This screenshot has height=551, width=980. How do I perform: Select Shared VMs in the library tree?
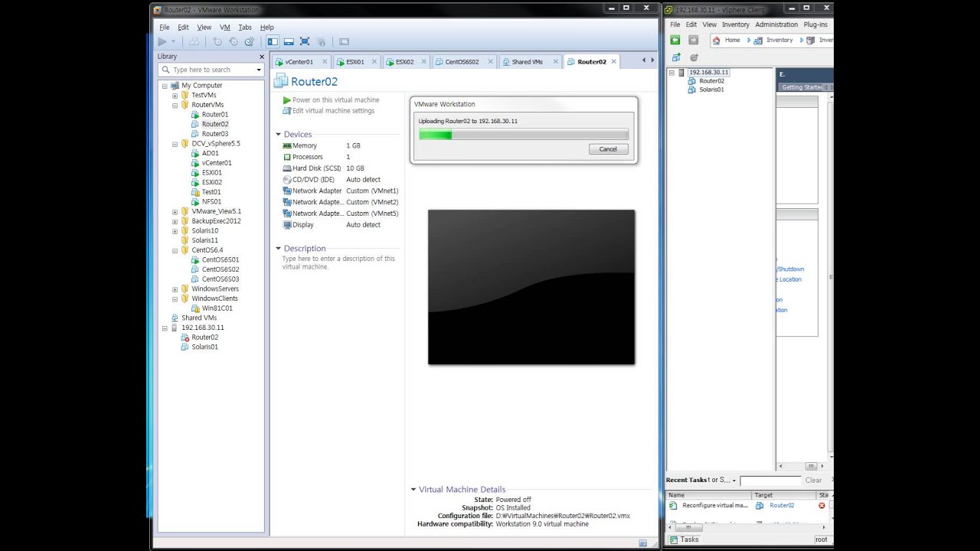pyautogui.click(x=198, y=318)
